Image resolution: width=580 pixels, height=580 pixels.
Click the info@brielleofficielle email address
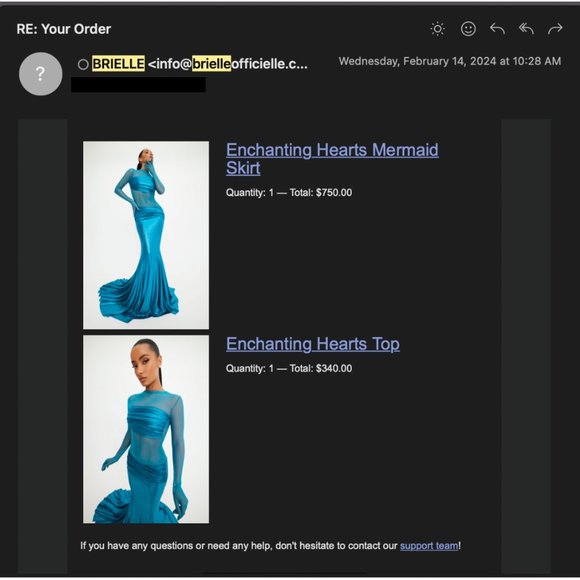[227, 64]
